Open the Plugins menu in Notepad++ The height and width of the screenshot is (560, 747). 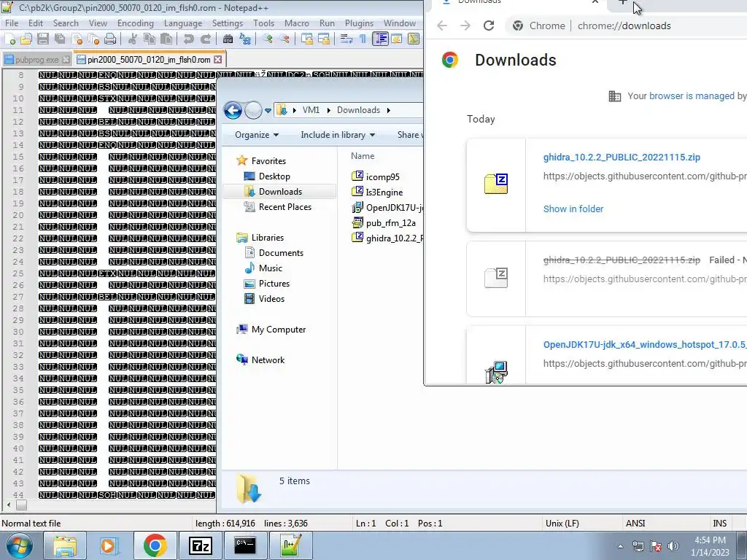coord(359,23)
